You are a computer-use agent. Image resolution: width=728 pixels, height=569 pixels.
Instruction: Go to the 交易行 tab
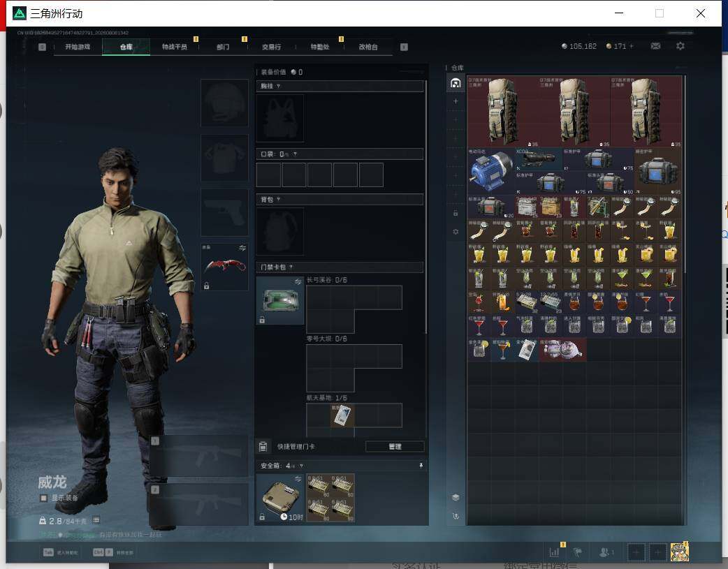[271, 47]
